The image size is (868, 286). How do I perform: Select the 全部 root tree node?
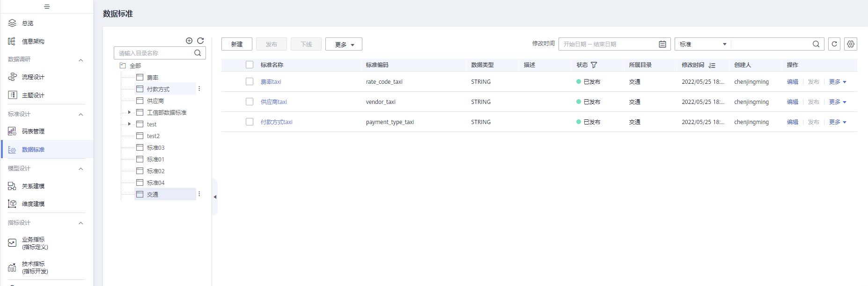pos(135,66)
